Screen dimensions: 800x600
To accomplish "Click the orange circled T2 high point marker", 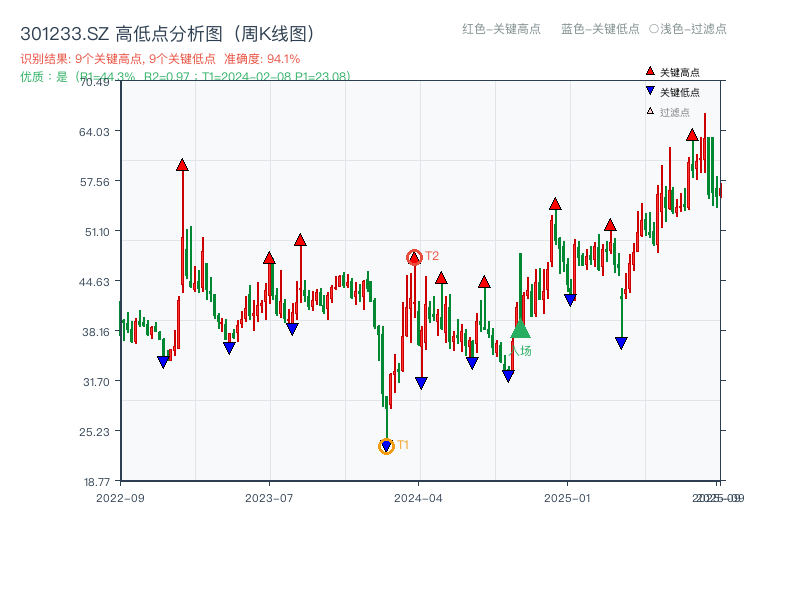I will (x=413, y=256).
